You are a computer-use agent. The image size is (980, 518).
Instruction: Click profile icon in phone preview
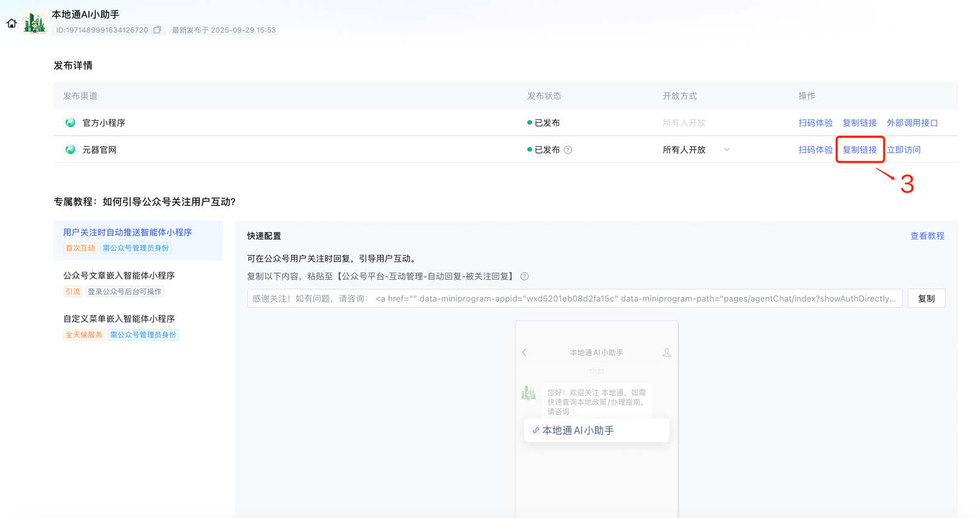[666, 353]
